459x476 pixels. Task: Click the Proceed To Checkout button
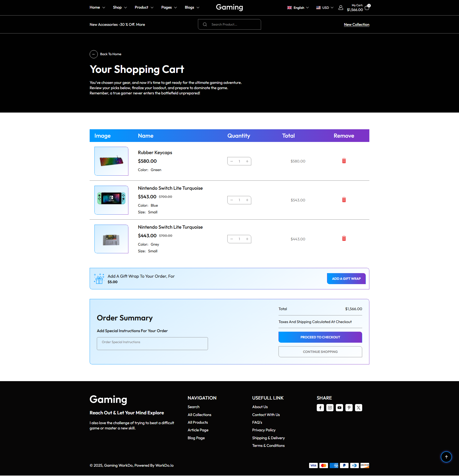[x=320, y=337]
